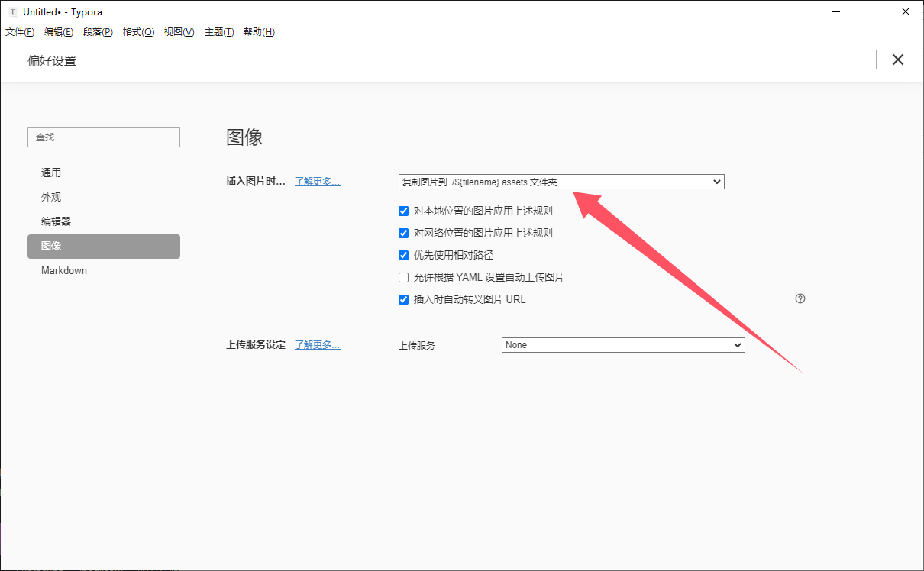Viewport: 924px width, 571px height.
Task: Uncheck 优先使用相对路径 option
Action: pos(404,255)
